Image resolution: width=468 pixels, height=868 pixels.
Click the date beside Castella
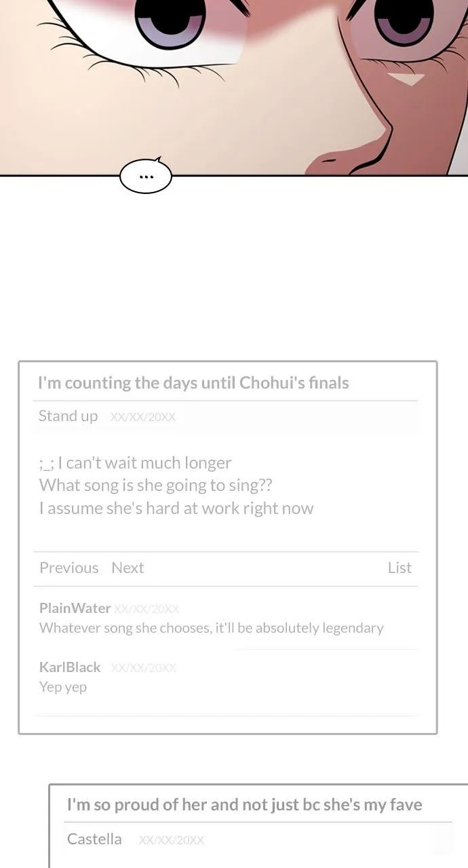171,840
